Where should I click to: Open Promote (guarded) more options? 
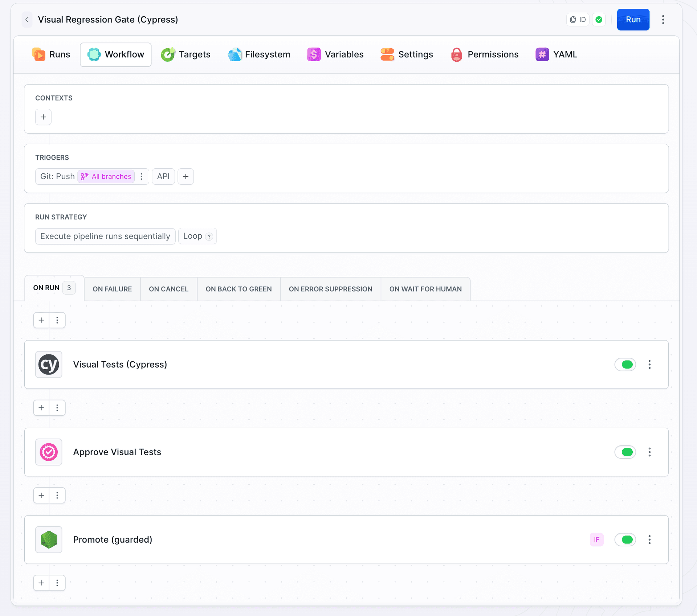(x=649, y=539)
